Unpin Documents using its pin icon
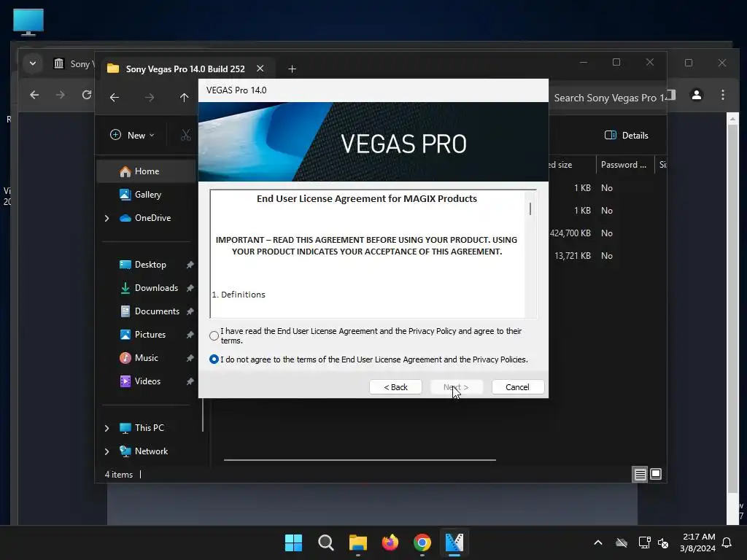 [190, 311]
